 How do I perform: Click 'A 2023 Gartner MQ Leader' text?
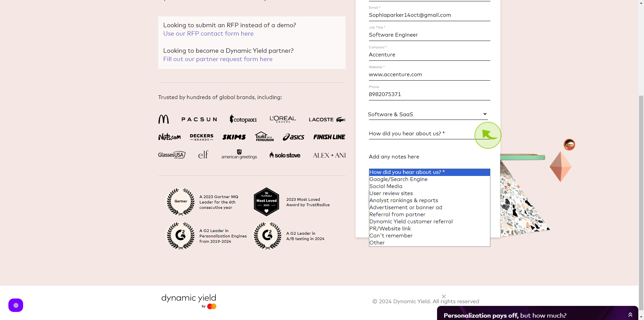pos(219,202)
